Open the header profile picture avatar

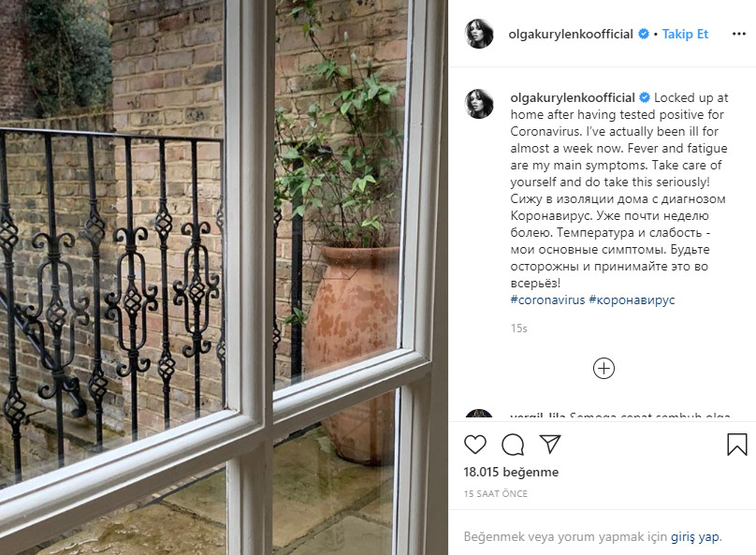click(x=479, y=34)
